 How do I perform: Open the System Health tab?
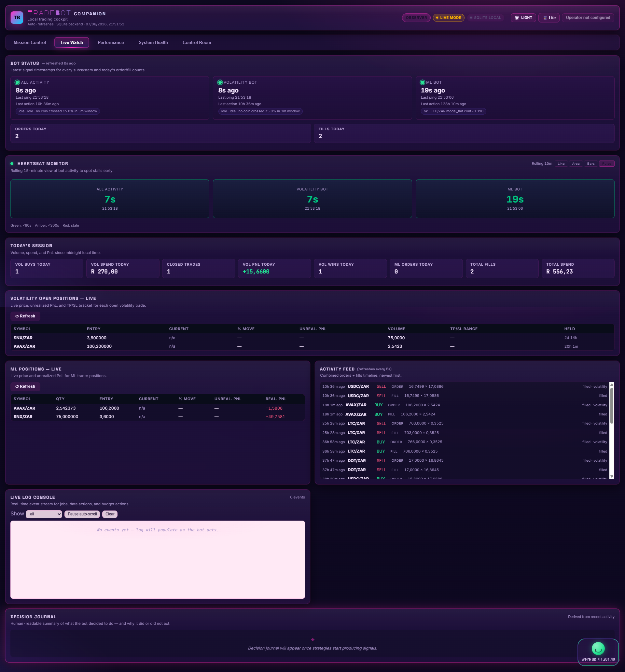coord(153,42)
